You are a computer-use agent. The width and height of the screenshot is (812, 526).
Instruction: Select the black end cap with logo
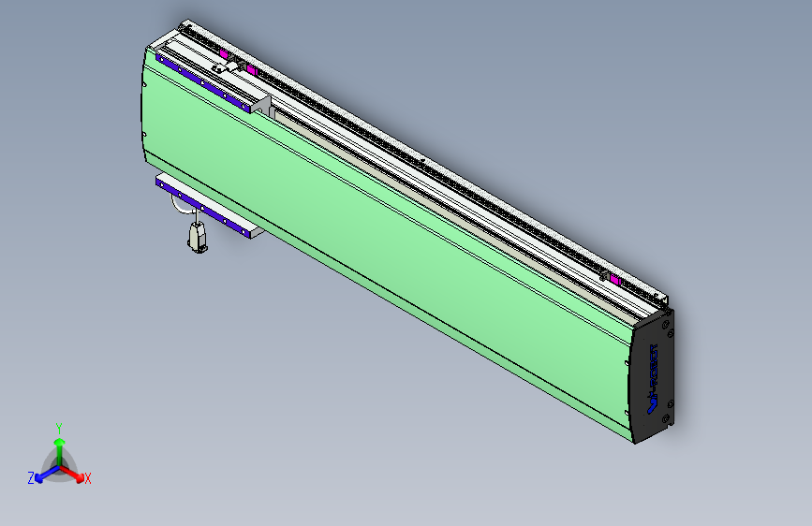coord(652,376)
